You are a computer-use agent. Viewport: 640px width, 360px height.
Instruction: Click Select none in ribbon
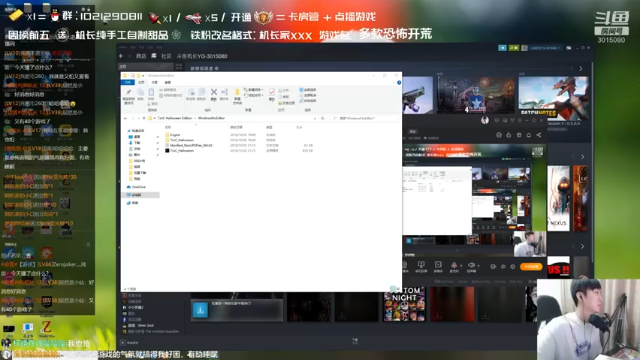(x=308, y=95)
